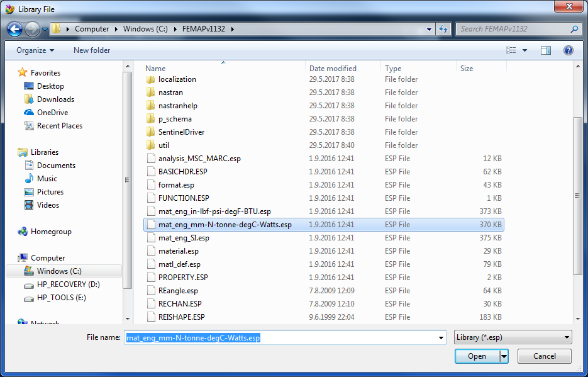The width and height of the screenshot is (588, 377).
Task: Select RECHAN.ESP file
Action: coord(324,304)
